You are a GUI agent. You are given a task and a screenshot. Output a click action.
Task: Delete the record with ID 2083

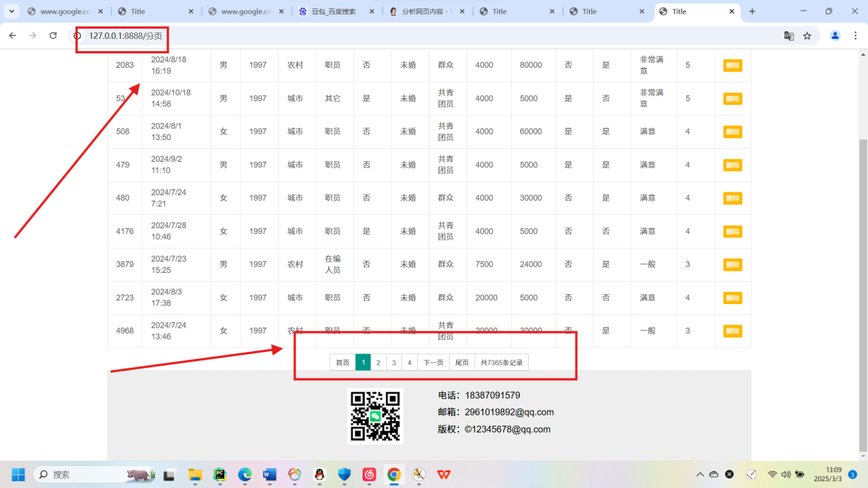(733, 65)
